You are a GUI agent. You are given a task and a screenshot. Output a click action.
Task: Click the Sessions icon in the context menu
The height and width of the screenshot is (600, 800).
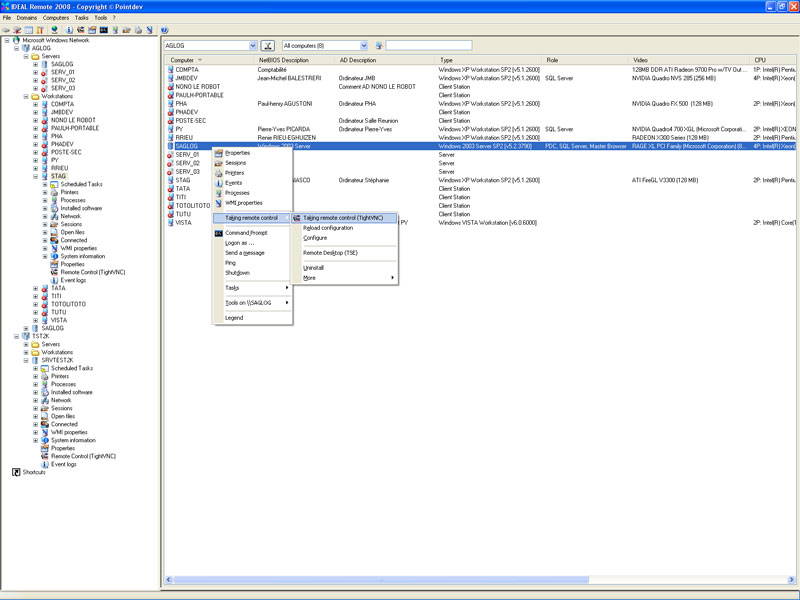(x=219, y=163)
